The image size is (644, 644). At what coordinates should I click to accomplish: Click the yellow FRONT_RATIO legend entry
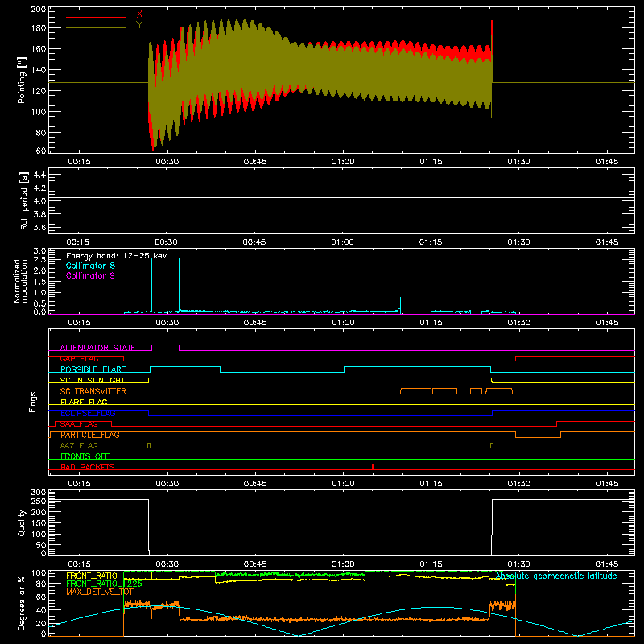point(92,576)
